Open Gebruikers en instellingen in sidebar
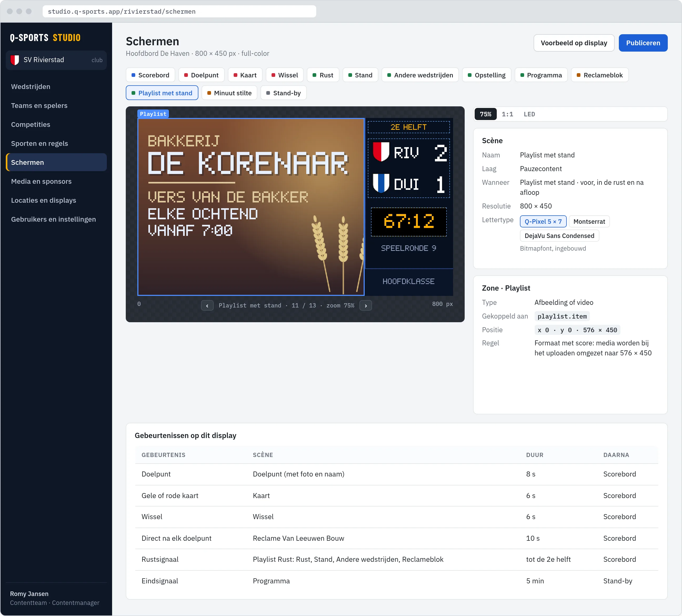Screen dimensions: 682x616 [56, 219]
